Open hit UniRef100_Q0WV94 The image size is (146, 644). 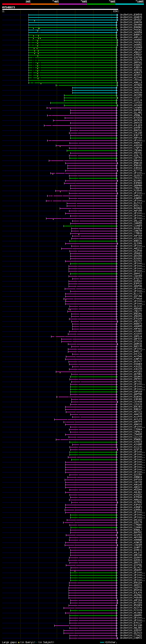tap(131, 22)
